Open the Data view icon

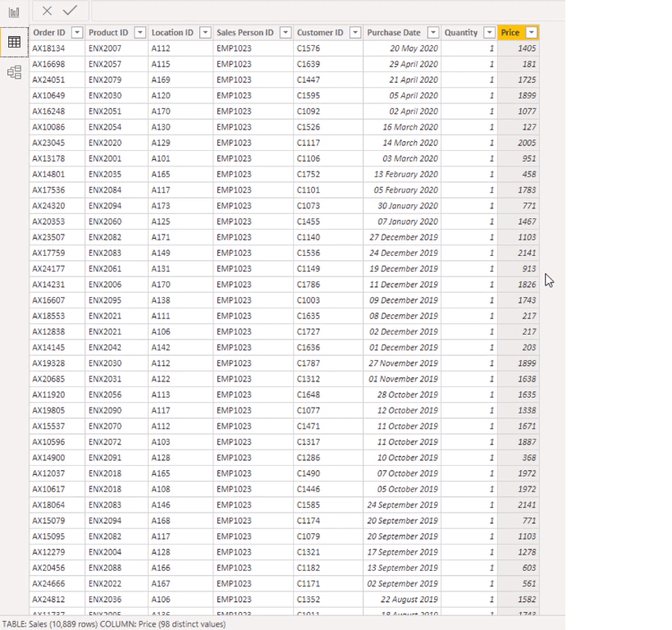click(14, 42)
